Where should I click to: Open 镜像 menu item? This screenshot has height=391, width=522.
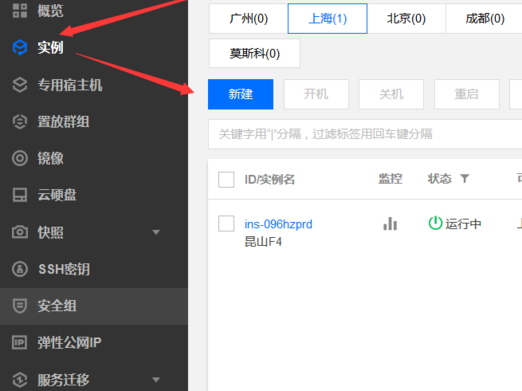click(50, 158)
